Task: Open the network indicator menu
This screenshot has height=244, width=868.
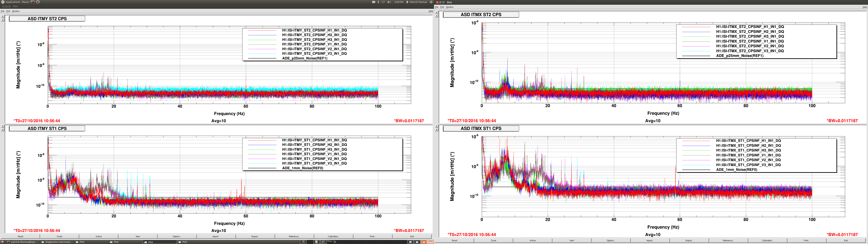Action: 383,2
